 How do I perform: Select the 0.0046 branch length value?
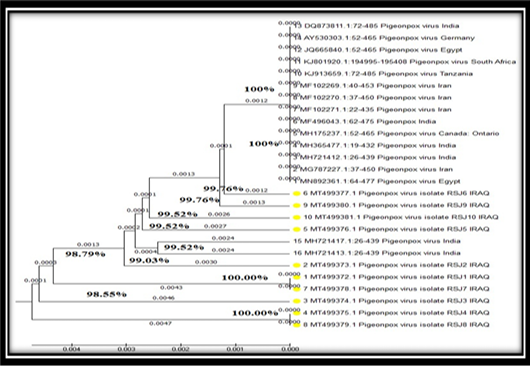click(x=164, y=298)
